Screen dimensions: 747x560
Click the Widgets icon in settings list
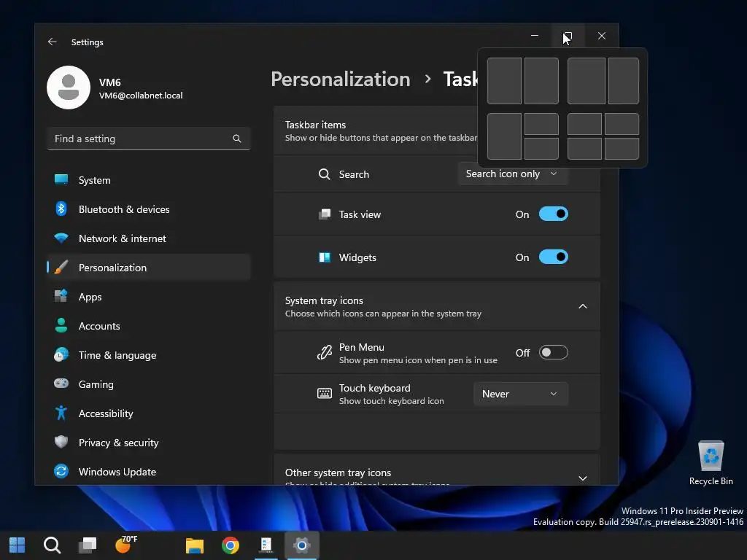point(325,257)
